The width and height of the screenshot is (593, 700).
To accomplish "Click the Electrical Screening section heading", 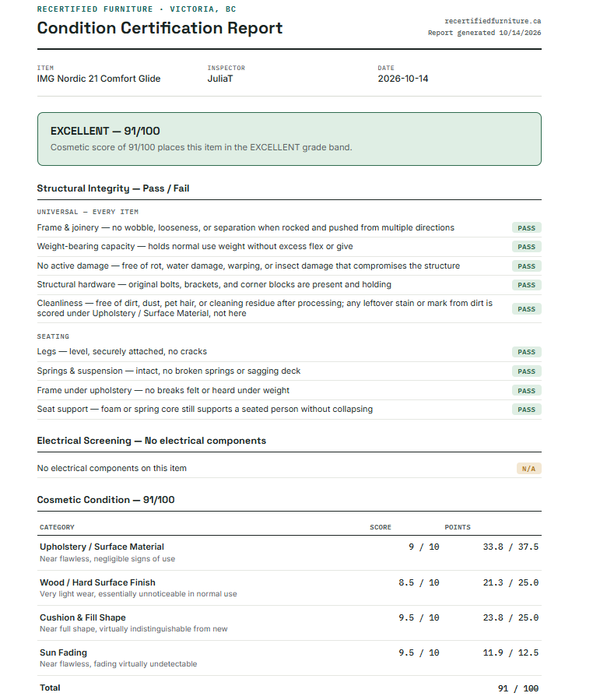I will (x=152, y=441).
